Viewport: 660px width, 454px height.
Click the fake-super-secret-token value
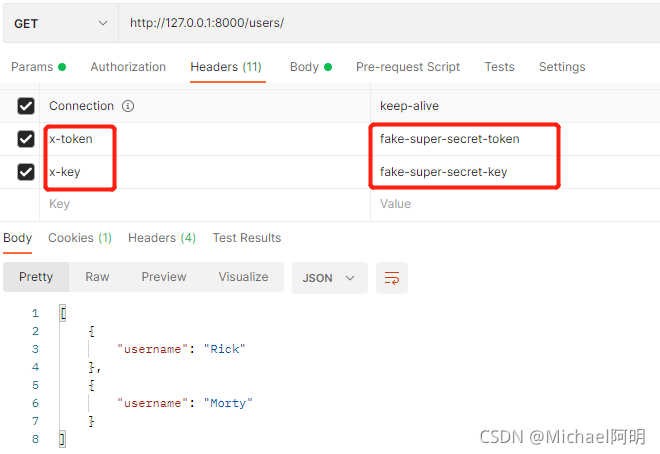point(450,139)
